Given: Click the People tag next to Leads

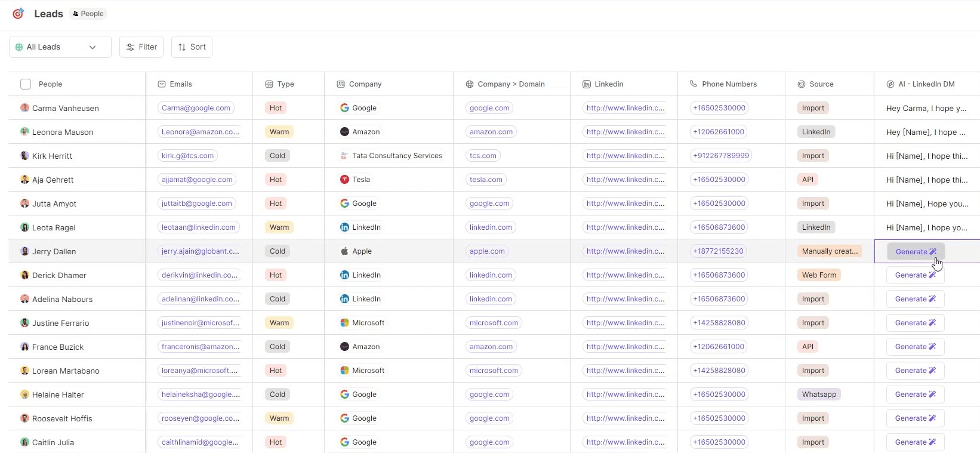Looking at the screenshot, I should click(88, 14).
